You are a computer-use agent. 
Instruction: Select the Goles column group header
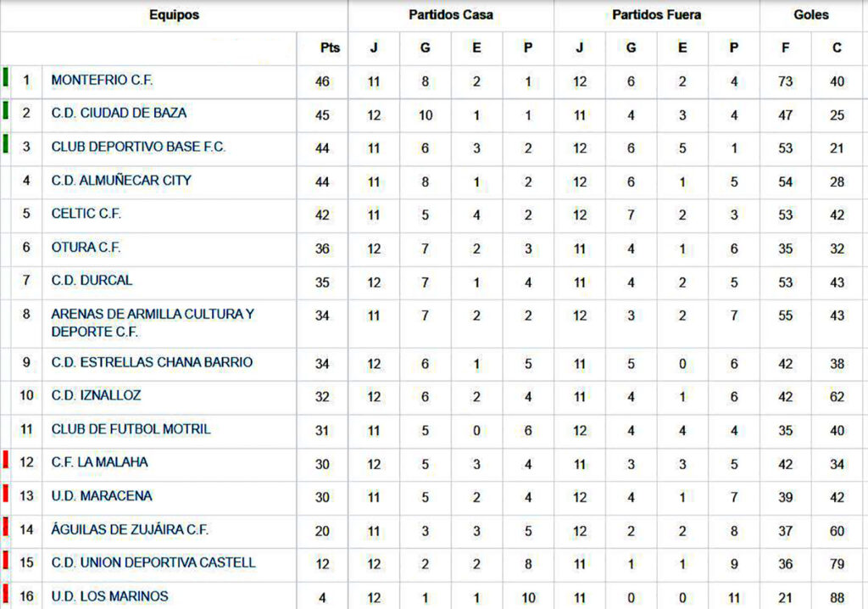[811, 15]
